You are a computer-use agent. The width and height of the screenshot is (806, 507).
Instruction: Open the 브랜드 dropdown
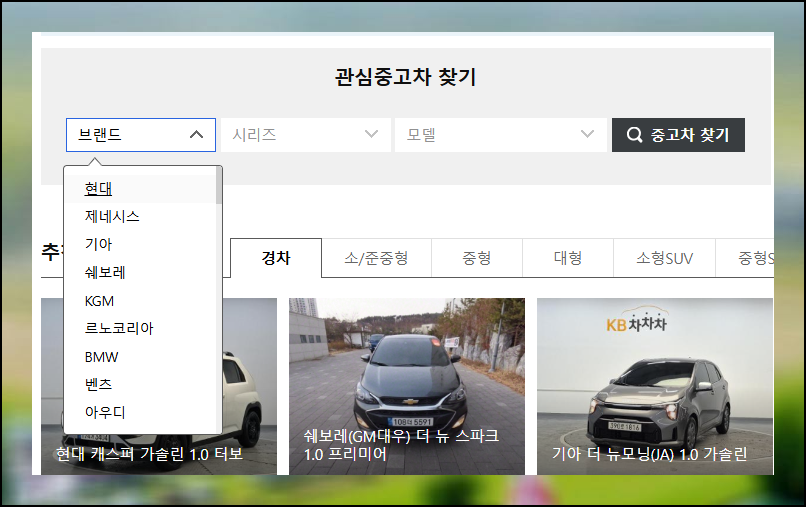[x=141, y=135]
